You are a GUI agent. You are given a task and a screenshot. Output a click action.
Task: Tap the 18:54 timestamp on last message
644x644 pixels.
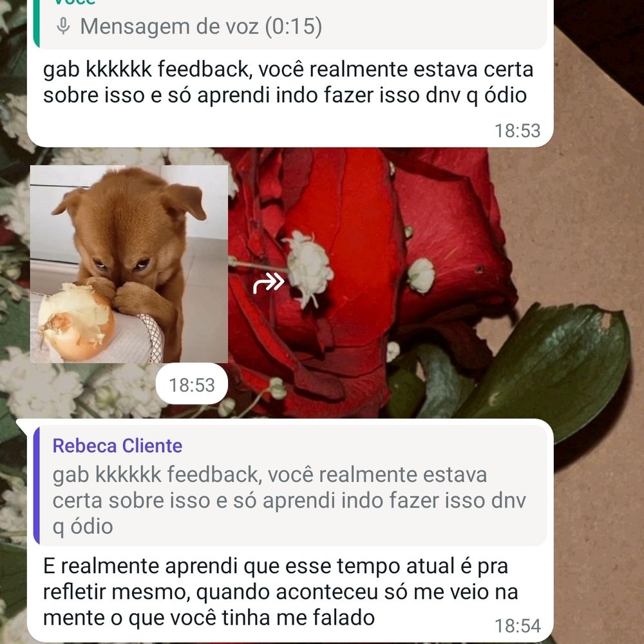[518, 626]
